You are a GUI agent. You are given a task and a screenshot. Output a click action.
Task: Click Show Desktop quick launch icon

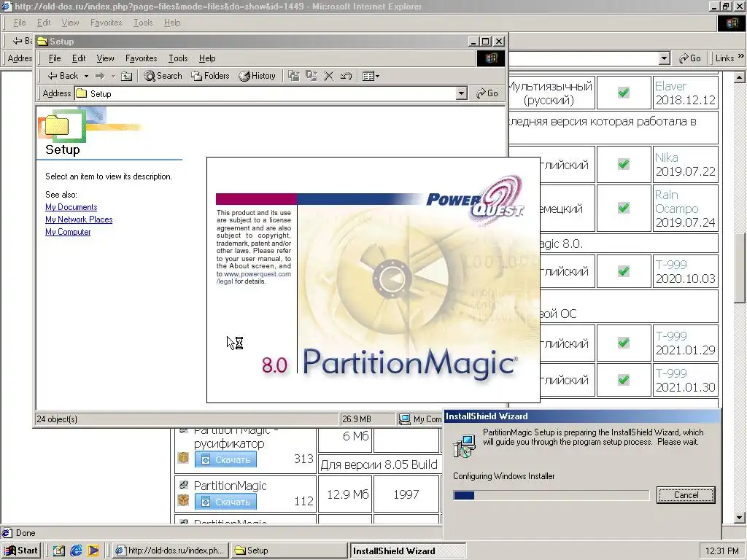tap(58, 551)
